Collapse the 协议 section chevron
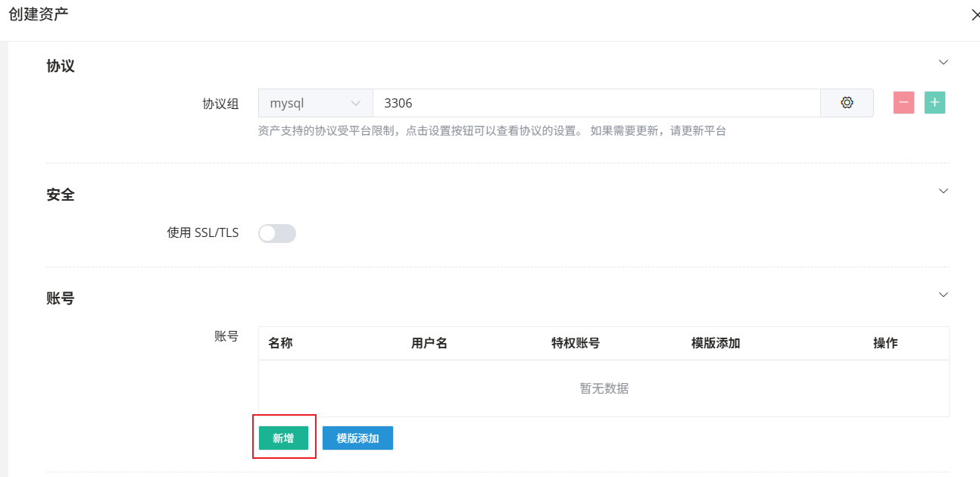 (x=943, y=62)
